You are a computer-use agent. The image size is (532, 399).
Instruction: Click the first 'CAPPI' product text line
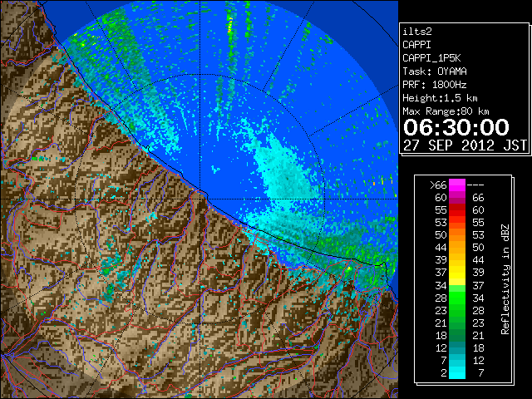tap(416, 45)
